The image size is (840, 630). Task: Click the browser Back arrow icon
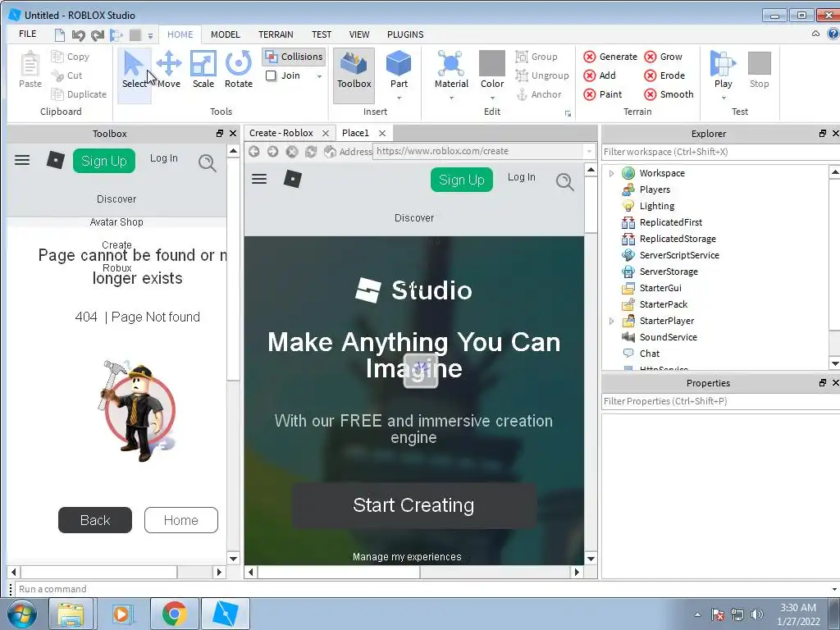[254, 152]
